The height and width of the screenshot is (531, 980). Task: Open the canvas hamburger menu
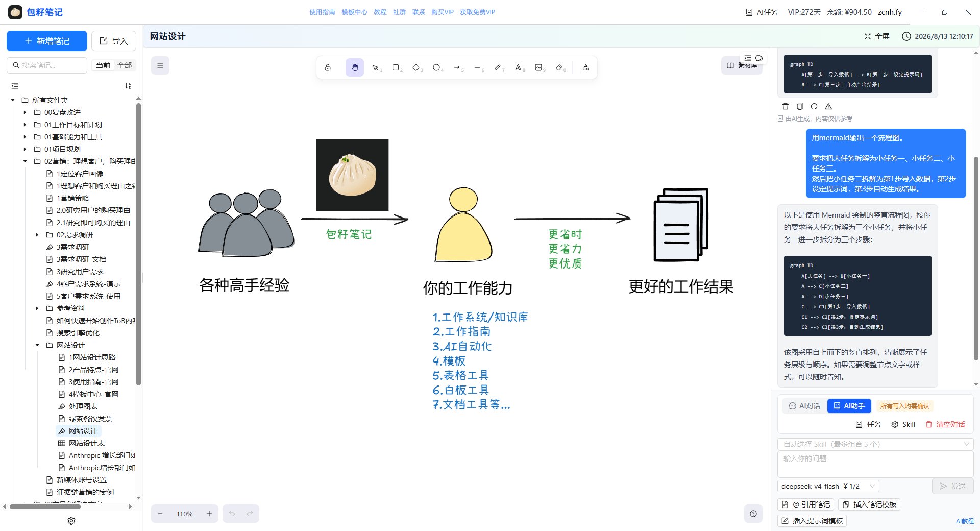160,65
